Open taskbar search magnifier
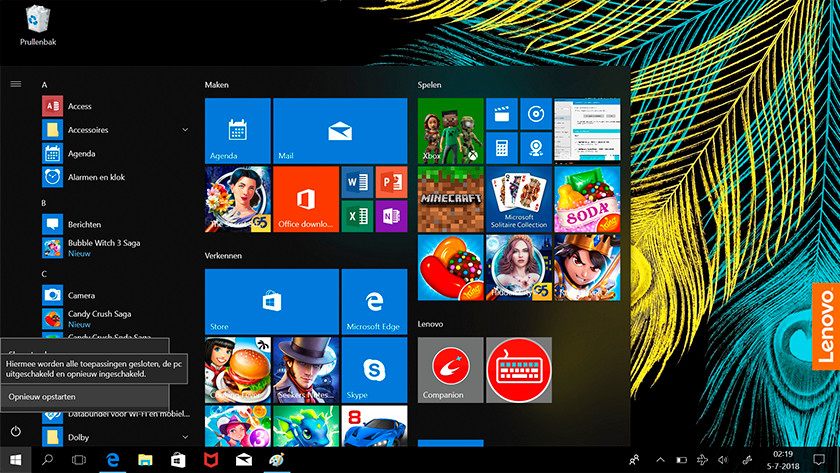This screenshot has width=840, height=473. (x=48, y=460)
